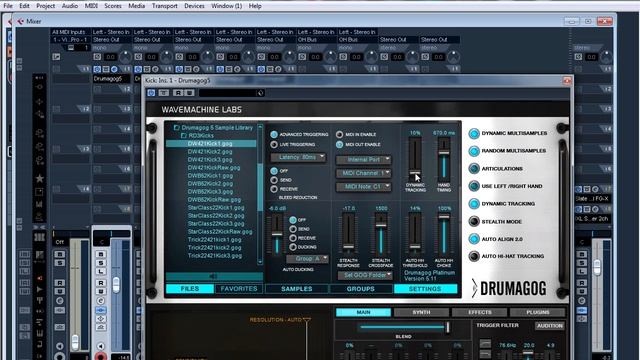
Task: Switch to the Files tab
Action: point(190,289)
